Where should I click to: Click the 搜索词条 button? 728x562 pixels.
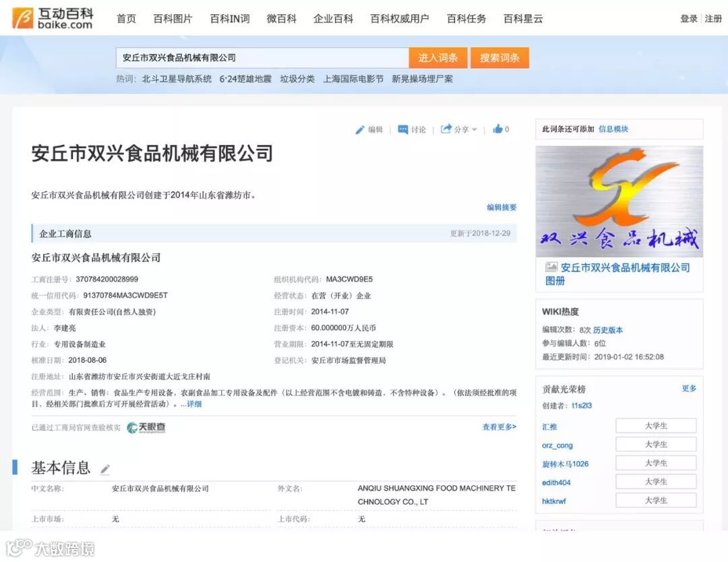pos(499,58)
